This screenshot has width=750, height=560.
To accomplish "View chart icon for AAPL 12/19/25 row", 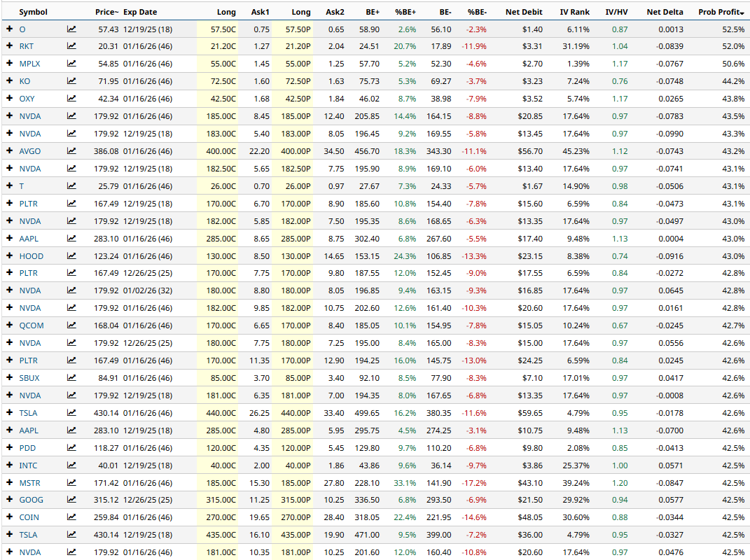I will coord(71,430).
